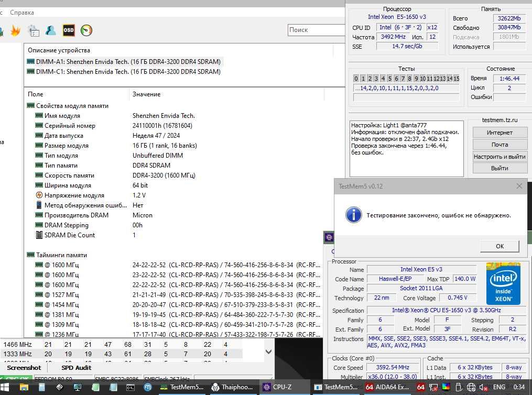Click the Поле column header
Image resolution: width=532 pixels, height=395 pixels.
pyautogui.click(x=35, y=94)
